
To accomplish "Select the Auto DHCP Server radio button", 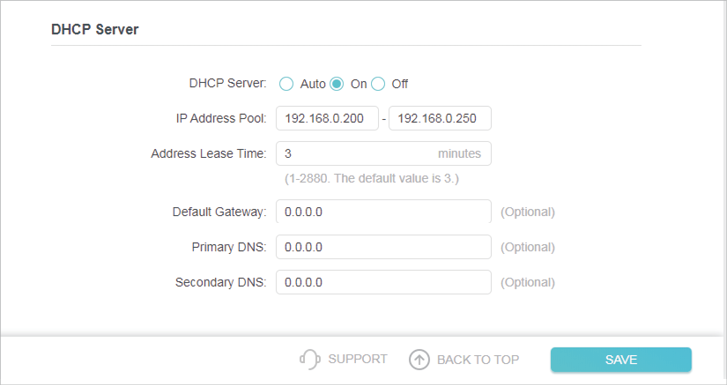I will click(x=286, y=84).
